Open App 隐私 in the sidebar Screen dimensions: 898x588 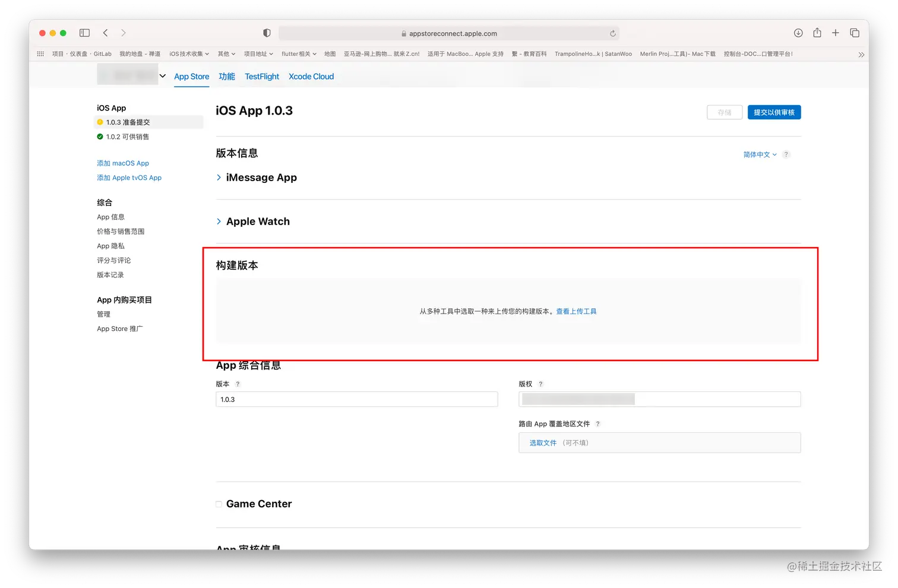tap(110, 246)
